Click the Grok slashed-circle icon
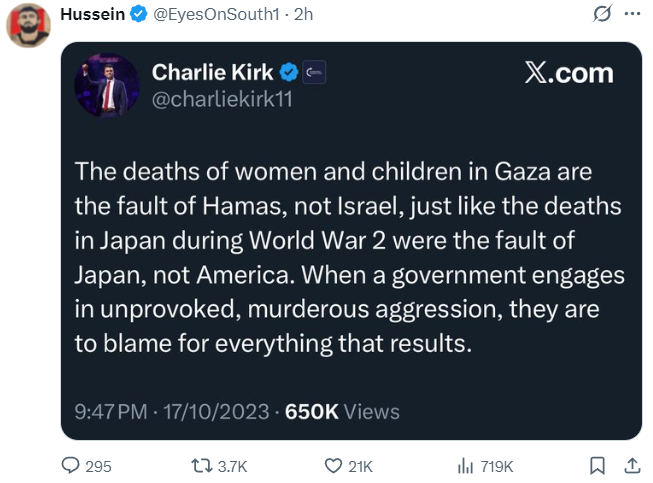The width and height of the screenshot is (653, 483). coord(602,14)
